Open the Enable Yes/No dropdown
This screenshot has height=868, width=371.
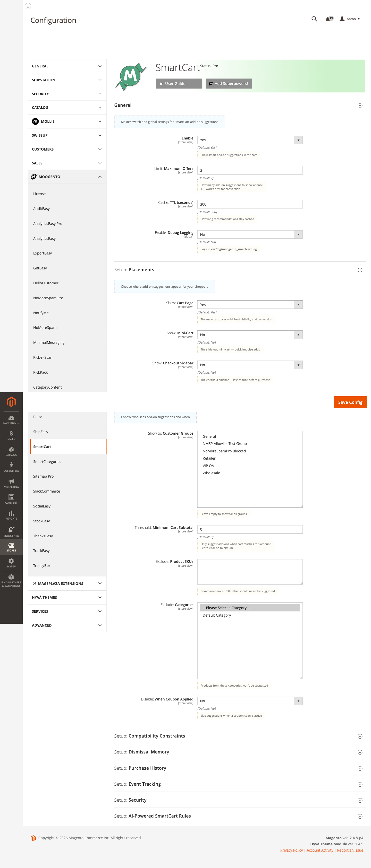pos(250,140)
